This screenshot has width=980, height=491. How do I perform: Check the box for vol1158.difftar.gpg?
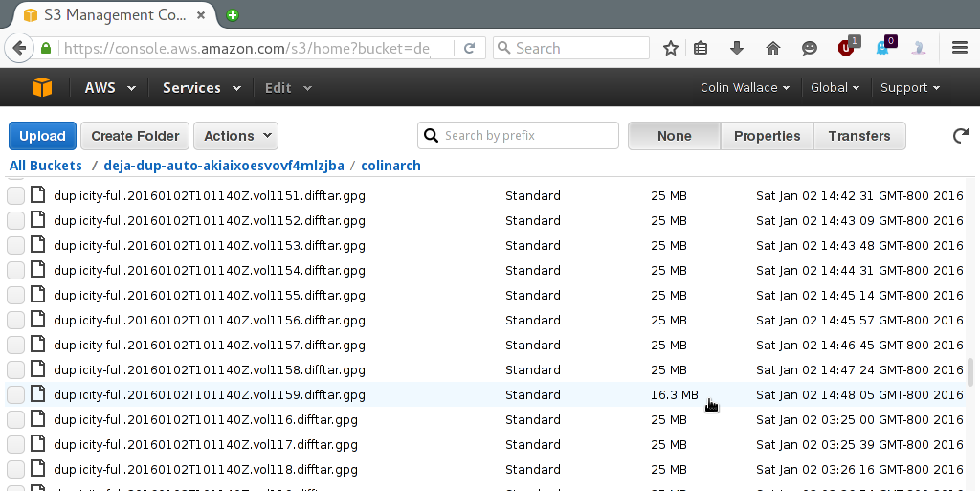click(x=15, y=369)
